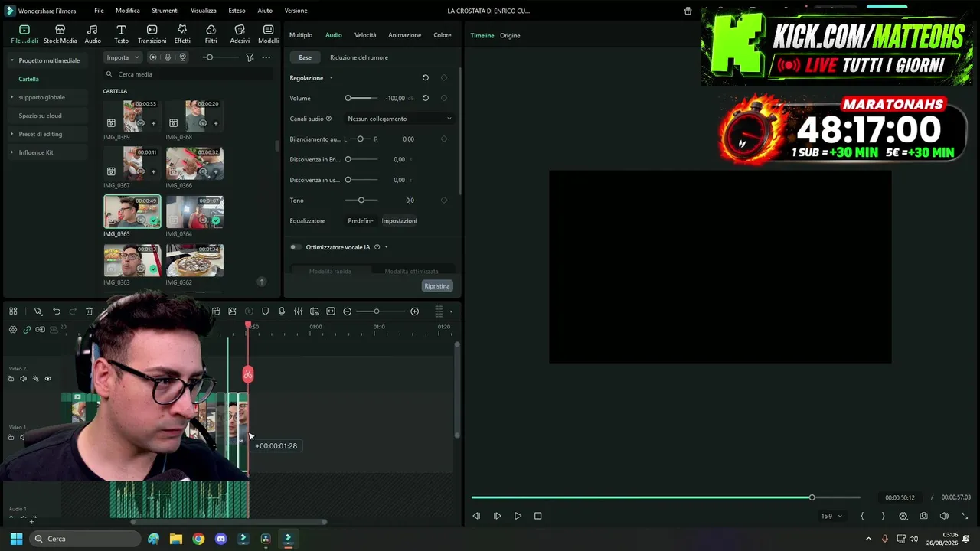
Task: Toggle timeline auto-link chain icon
Action: pyautogui.click(x=27, y=330)
